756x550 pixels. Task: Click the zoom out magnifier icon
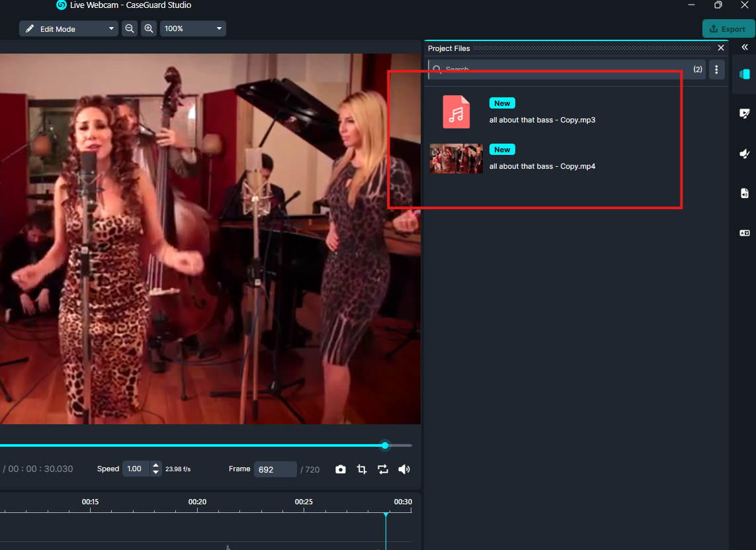tap(130, 29)
